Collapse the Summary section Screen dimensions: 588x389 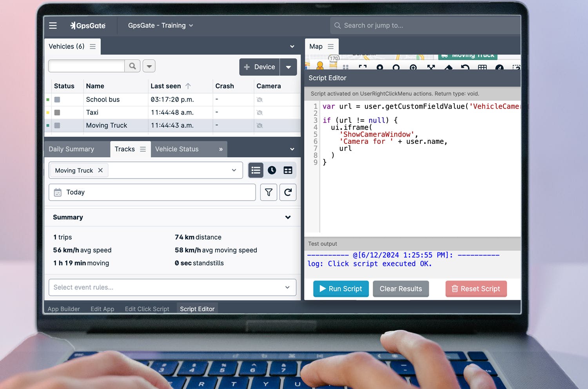coord(288,217)
